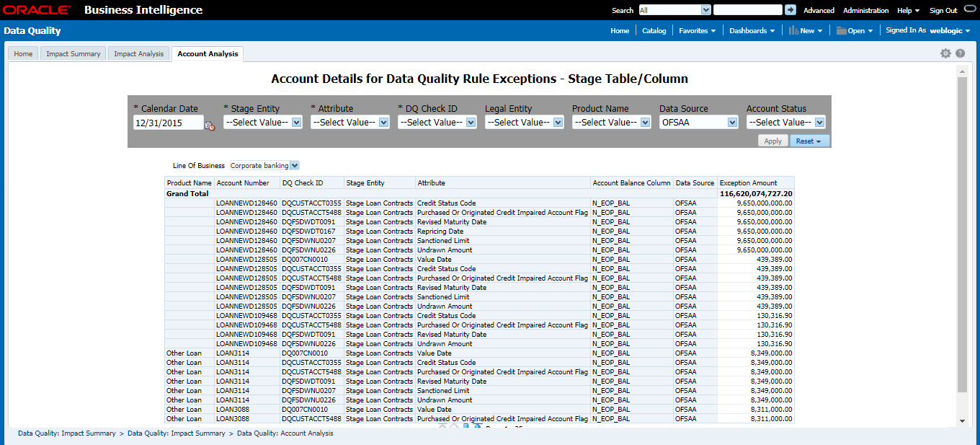Open the page options gear menu
This screenshot has height=445, width=980.
(x=945, y=53)
